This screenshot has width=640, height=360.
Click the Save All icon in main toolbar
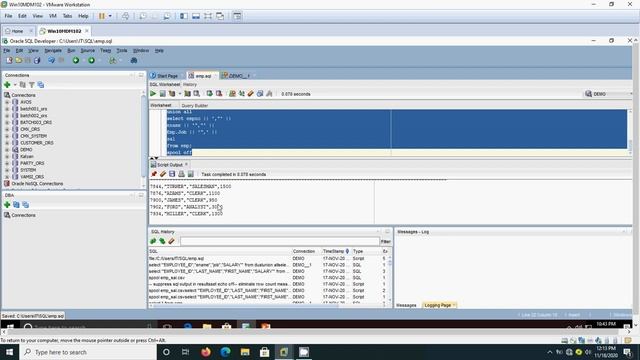click(37, 60)
